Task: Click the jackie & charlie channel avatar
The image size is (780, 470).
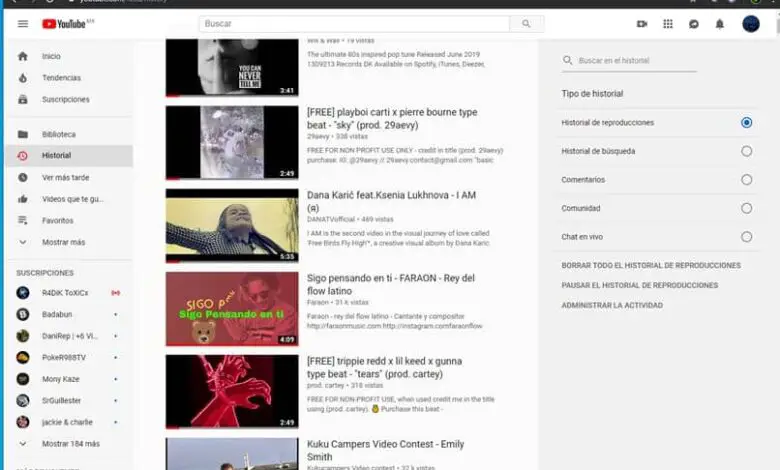Action: (x=23, y=422)
